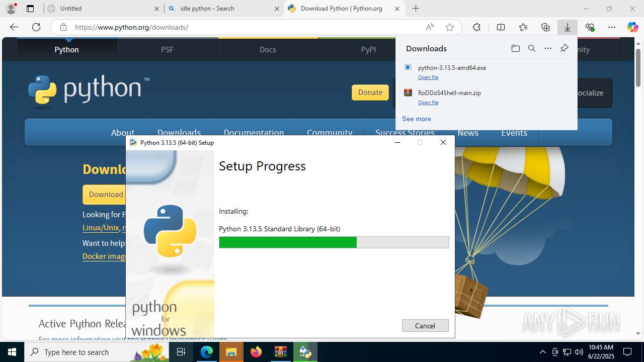Click the setup progress bar
This screenshot has width=644, height=362.
pos(334,242)
